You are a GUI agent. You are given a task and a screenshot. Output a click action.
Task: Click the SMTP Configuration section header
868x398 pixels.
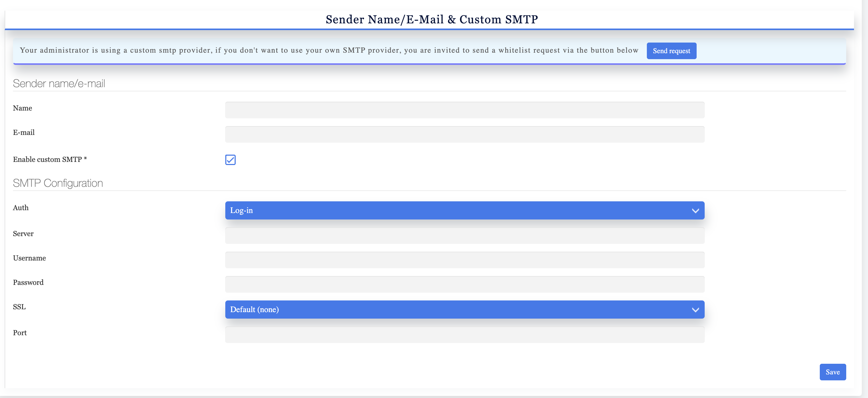click(x=58, y=183)
